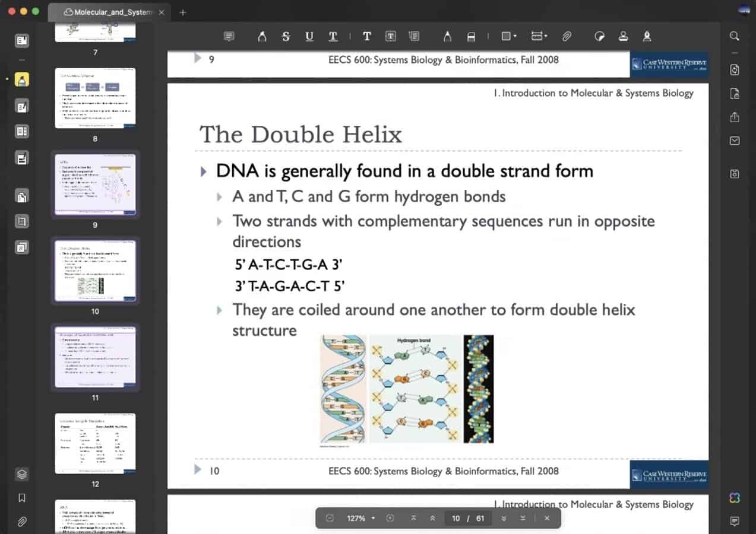This screenshot has height=534, width=756.
Task: Open the UPDF AI assistant icon
Action: [x=735, y=498]
